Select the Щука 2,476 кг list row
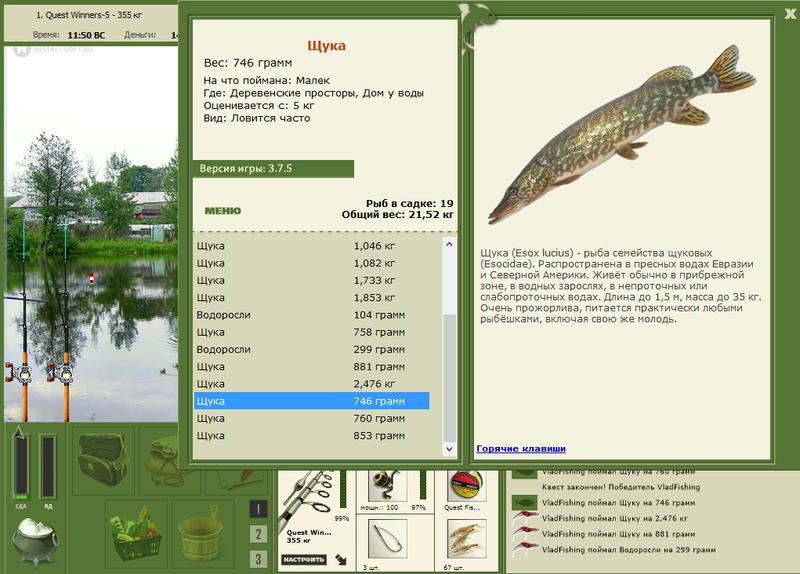The height and width of the screenshot is (574, 800). coord(311,384)
